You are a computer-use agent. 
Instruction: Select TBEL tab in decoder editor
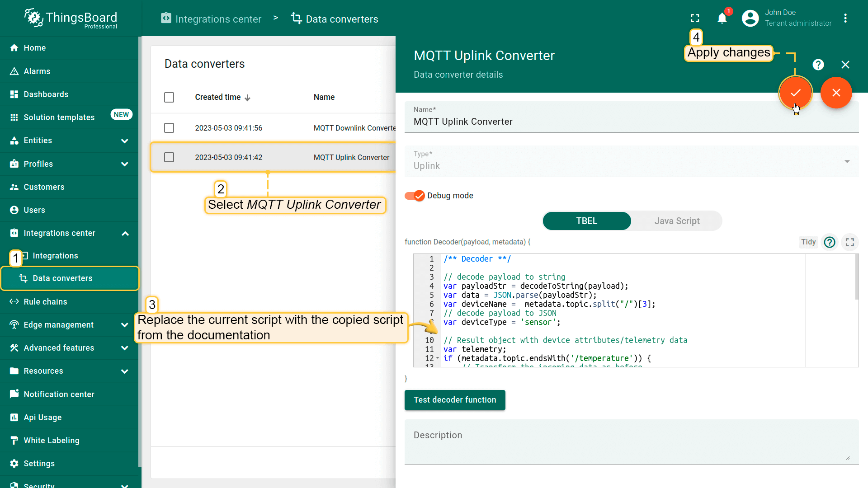click(587, 221)
